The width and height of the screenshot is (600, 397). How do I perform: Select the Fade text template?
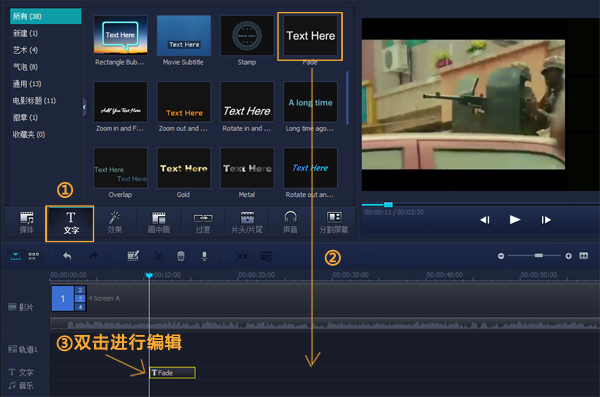coord(310,37)
